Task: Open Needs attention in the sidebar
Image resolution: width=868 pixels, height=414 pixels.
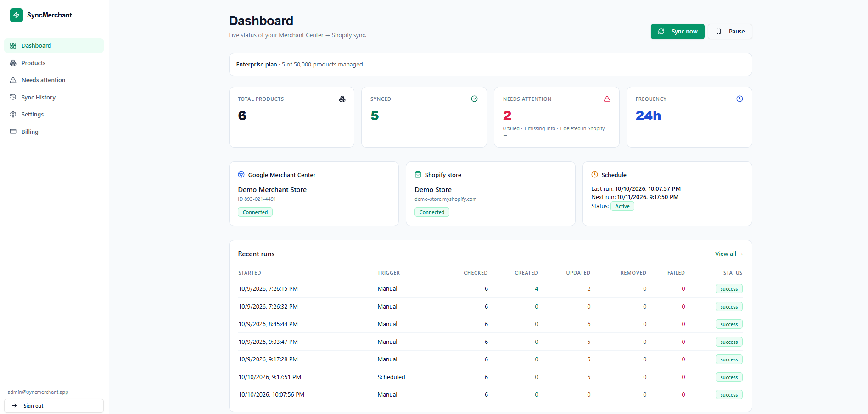Action: pyautogui.click(x=54, y=80)
